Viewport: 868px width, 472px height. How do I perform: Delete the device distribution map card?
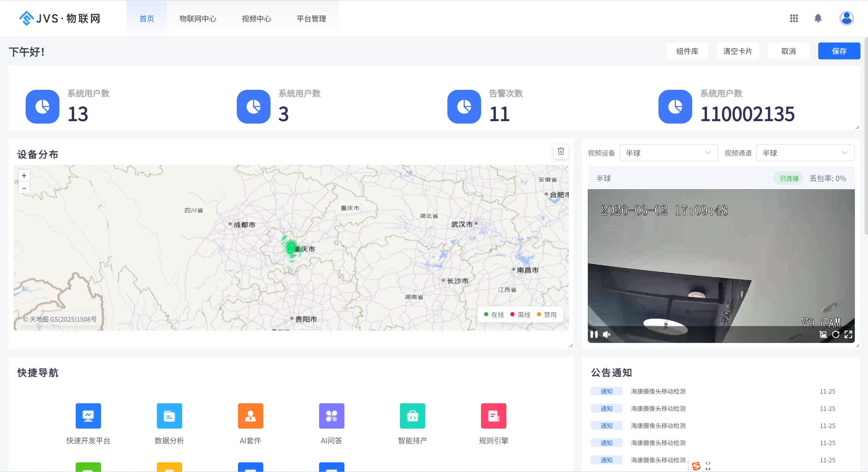[x=561, y=151]
